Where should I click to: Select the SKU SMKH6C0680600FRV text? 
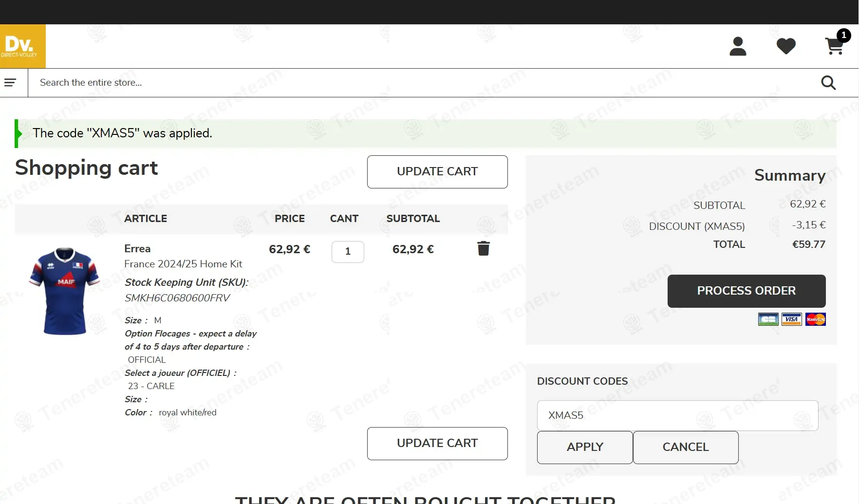click(x=177, y=298)
